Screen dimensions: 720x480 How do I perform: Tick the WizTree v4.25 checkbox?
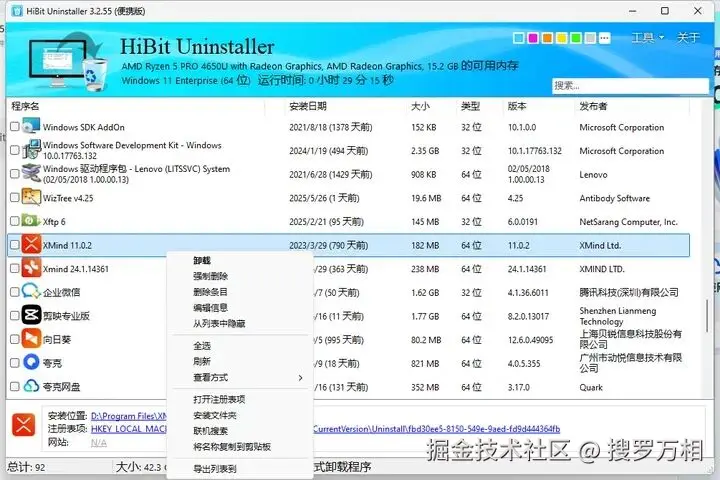(x=15, y=198)
